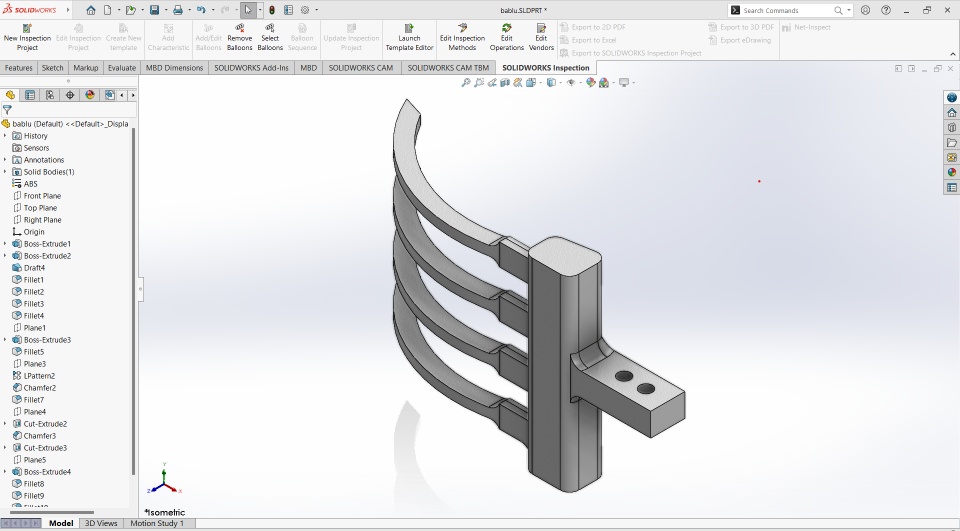Open Edit Operations
The height and width of the screenshot is (531, 960).
point(506,37)
